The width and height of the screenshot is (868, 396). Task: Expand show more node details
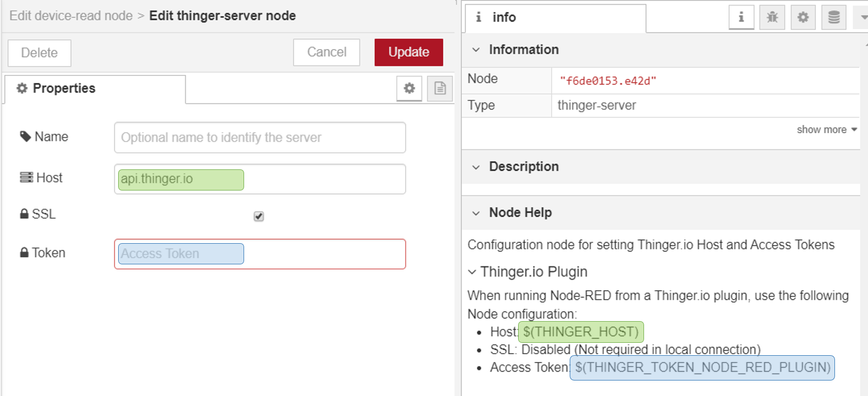[x=826, y=130]
